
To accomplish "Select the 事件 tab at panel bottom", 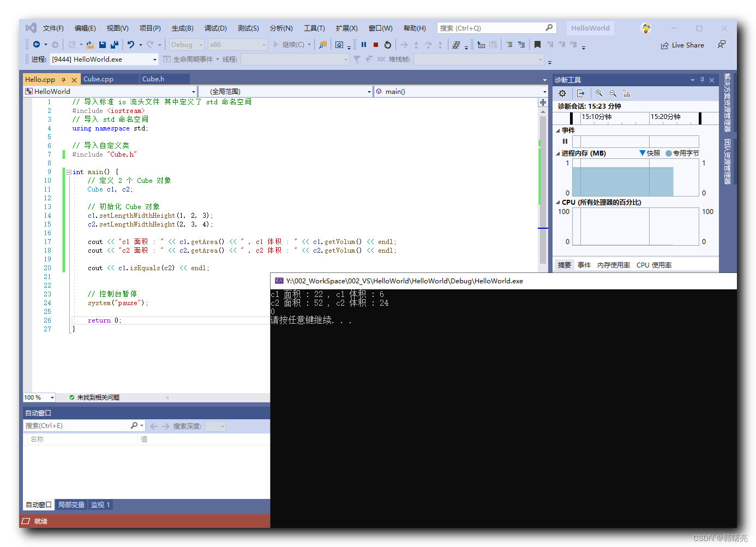I will (x=584, y=265).
